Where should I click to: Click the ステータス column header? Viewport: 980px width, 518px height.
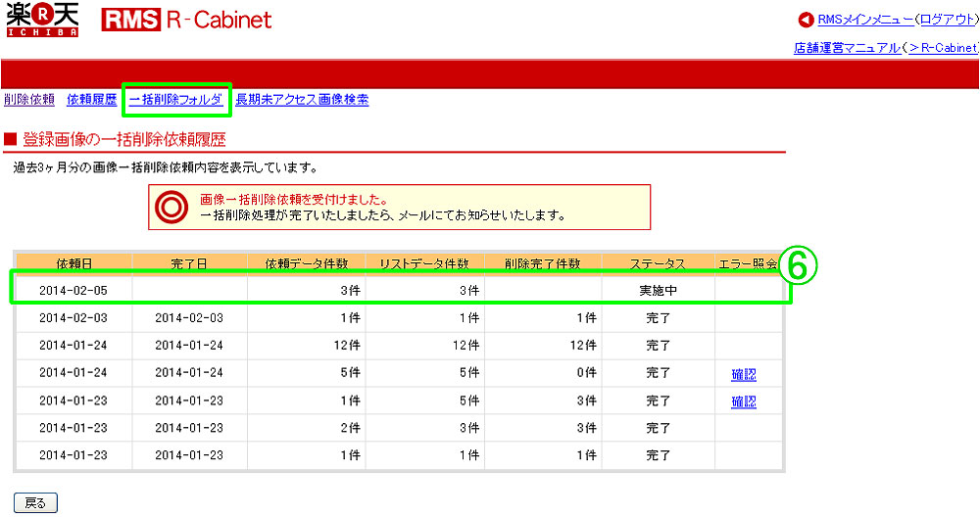pos(658,263)
